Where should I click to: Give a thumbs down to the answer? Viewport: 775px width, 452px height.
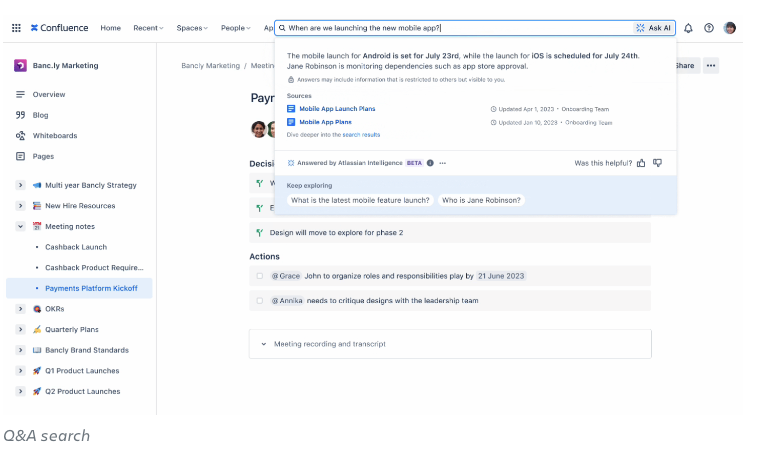(x=657, y=163)
